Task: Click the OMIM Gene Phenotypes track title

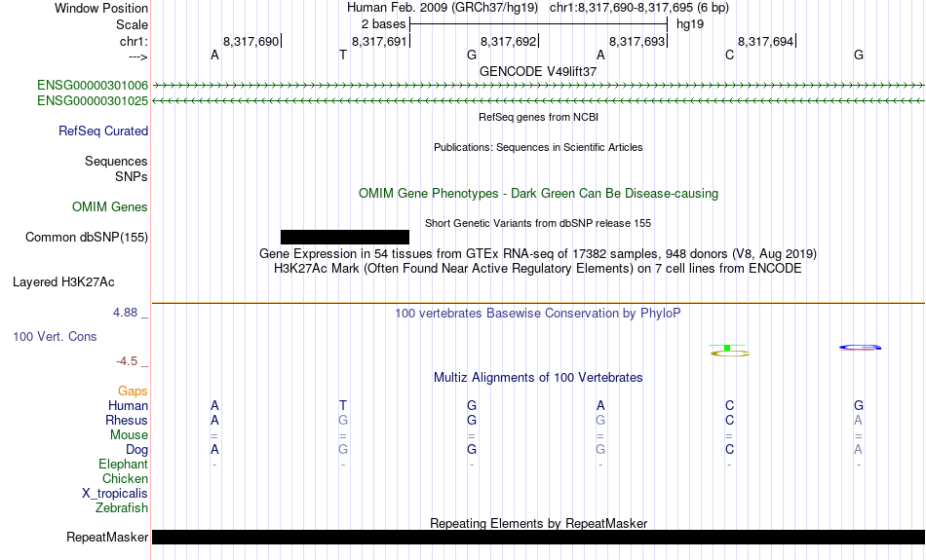Action: 538,194
